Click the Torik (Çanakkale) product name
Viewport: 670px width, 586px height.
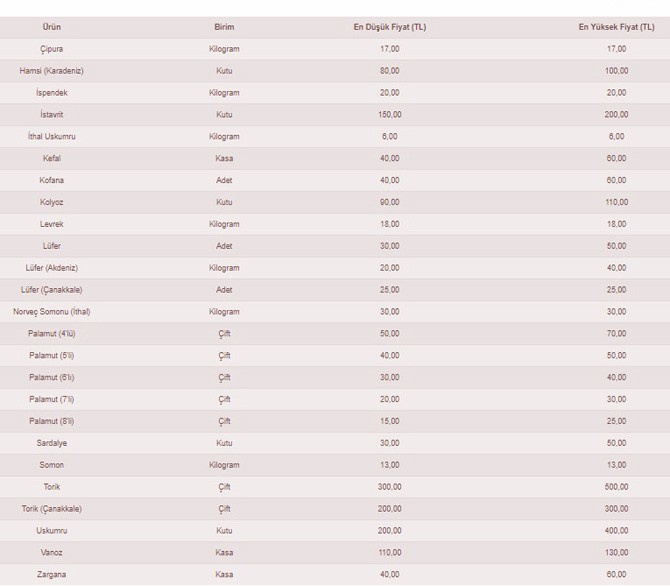tap(52, 509)
